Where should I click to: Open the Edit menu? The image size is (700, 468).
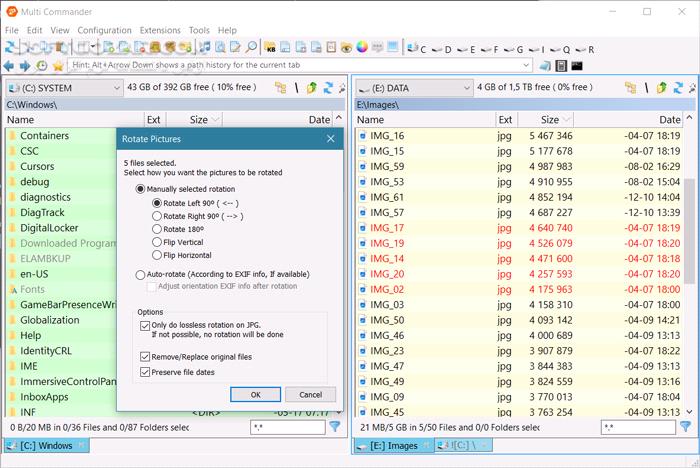(34, 30)
